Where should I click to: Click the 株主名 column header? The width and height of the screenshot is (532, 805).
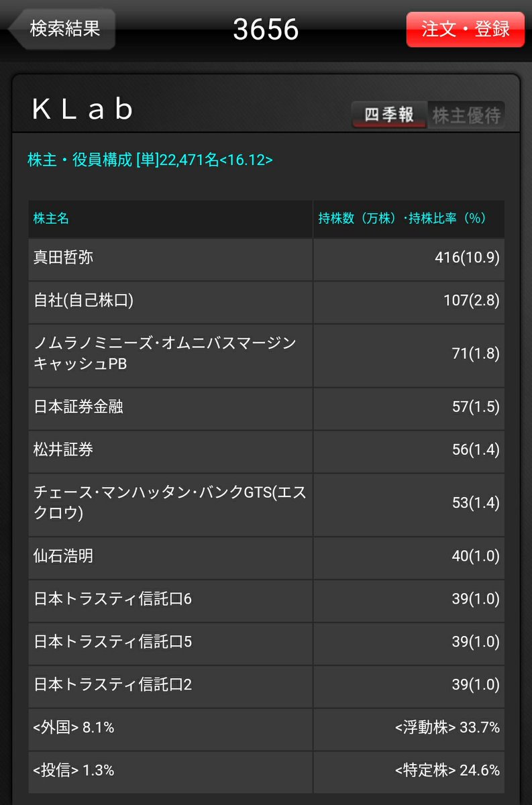coord(170,219)
